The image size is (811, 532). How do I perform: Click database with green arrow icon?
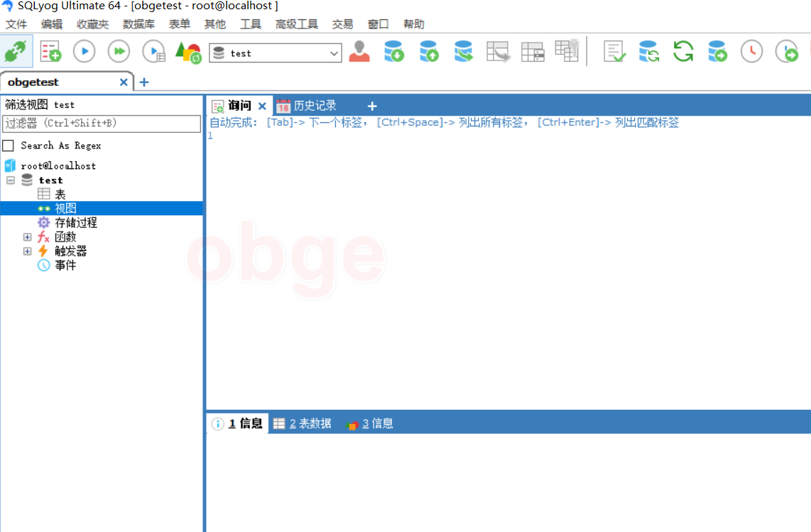(x=717, y=51)
